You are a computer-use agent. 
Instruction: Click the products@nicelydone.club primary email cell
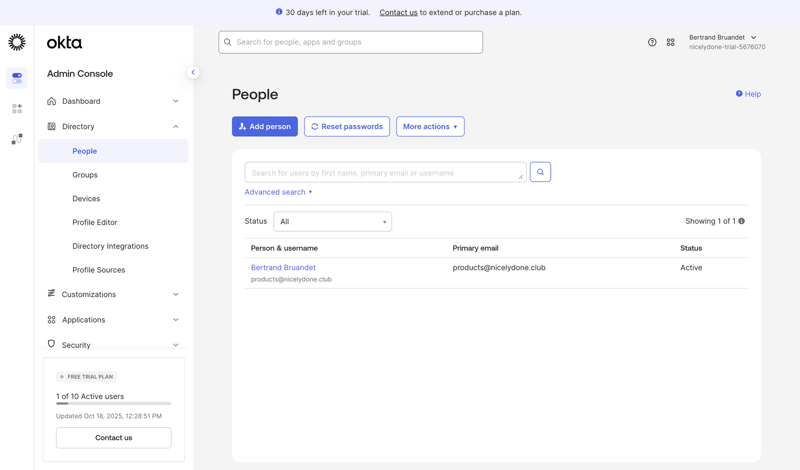click(499, 267)
